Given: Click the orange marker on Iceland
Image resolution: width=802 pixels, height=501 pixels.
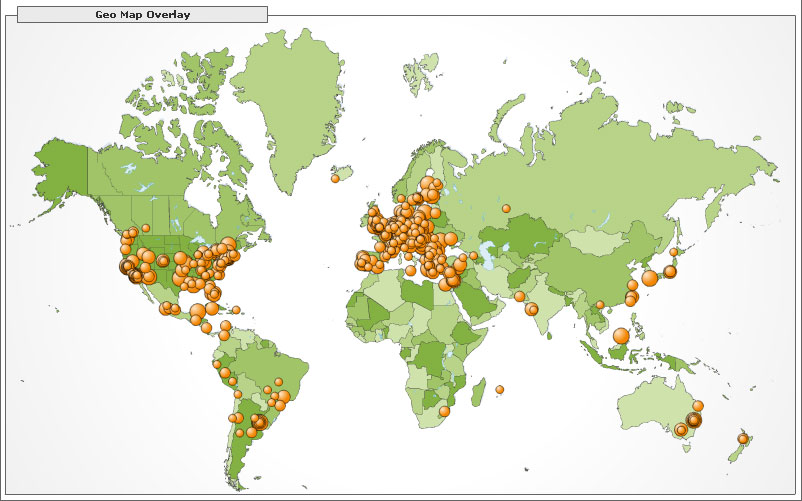Looking at the screenshot, I should (x=335, y=179).
